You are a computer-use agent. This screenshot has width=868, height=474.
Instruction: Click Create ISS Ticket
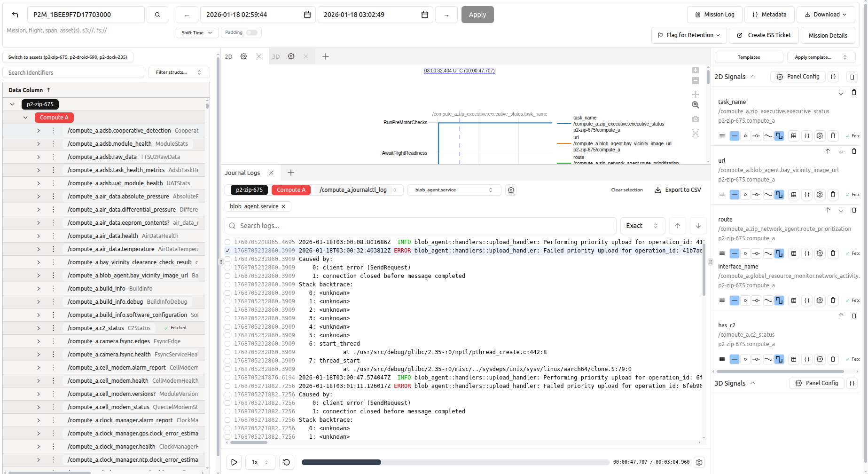tap(764, 35)
